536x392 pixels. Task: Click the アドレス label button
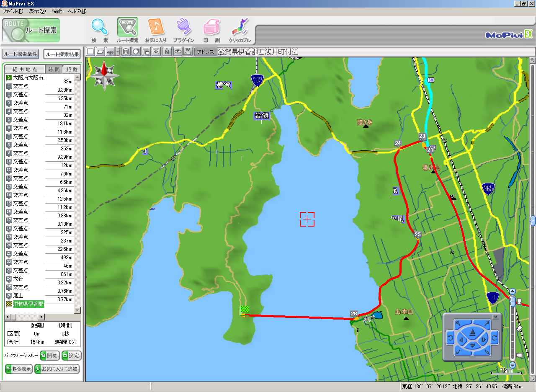pos(205,52)
